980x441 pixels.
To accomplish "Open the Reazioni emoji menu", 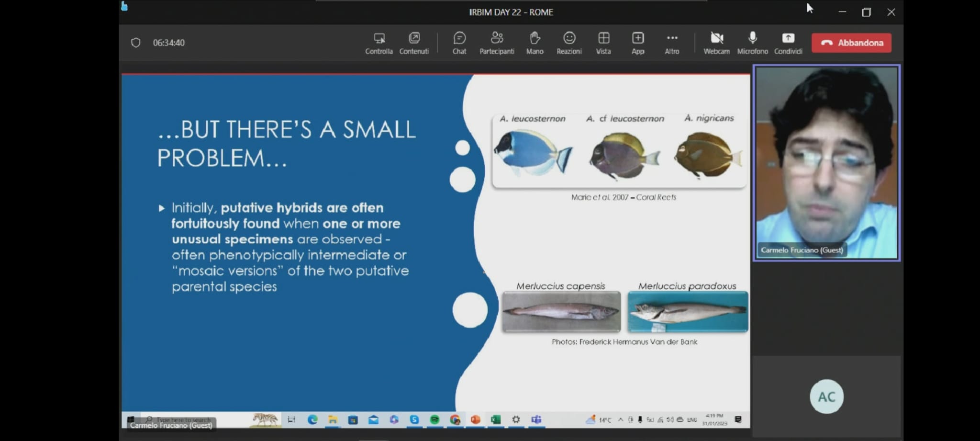I will point(569,43).
